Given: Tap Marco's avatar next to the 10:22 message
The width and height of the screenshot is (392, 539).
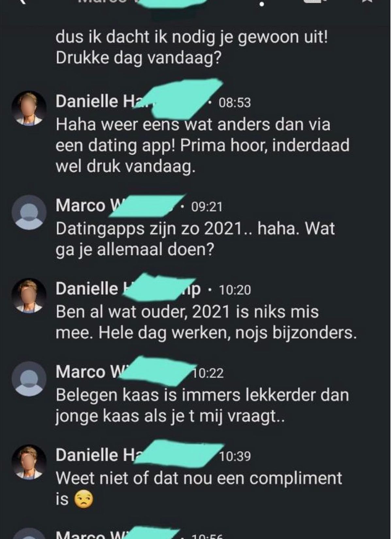Looking at the screenshot, I should pos(29,379).
